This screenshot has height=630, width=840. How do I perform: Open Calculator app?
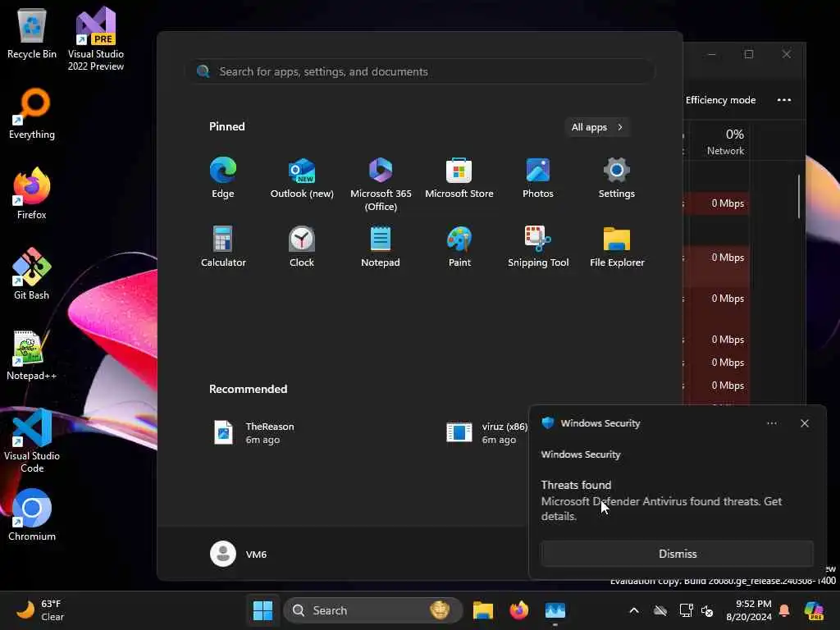pyautogui.click(x=223, y=247)
